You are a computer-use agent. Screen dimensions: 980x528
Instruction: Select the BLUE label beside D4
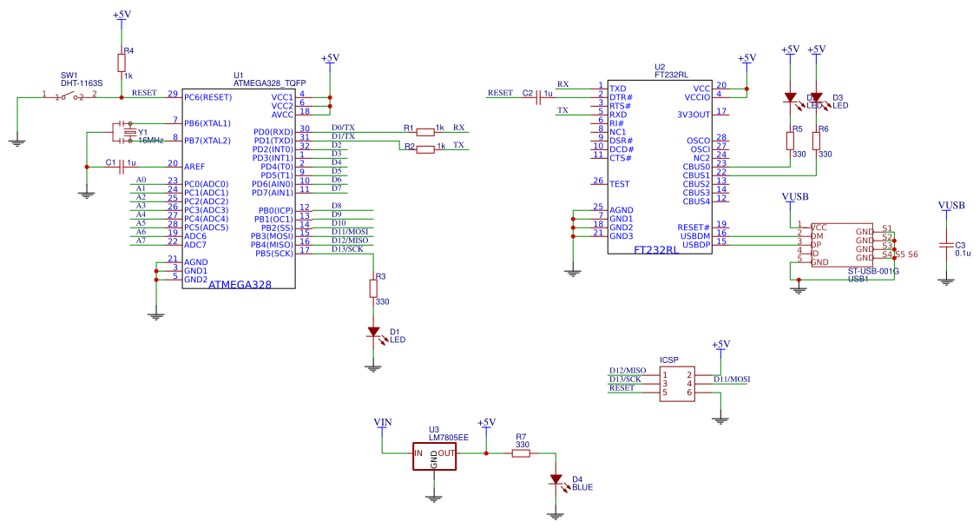pos(582,487)
